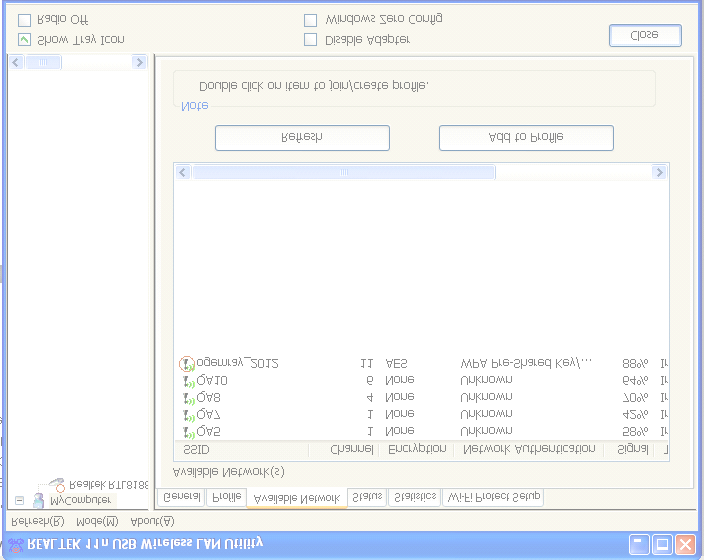Image resolution: width=704 pixels, height=560 pixels.
Task: Click the QA5 network signal icon
Action: 189,432
